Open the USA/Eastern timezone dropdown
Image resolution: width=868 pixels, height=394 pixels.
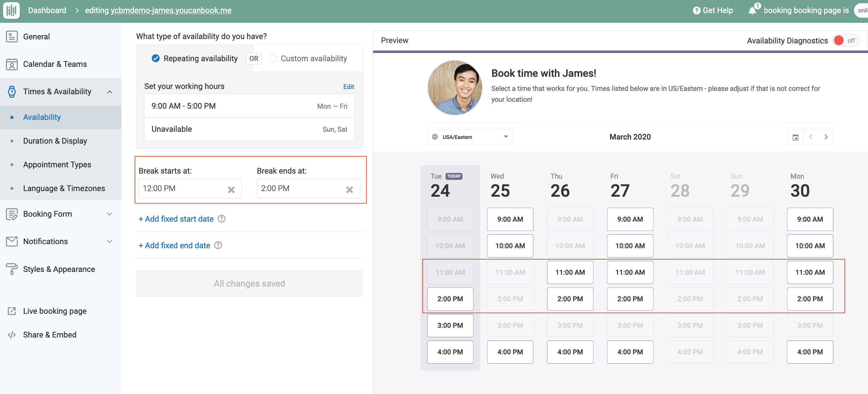[470, 137]
